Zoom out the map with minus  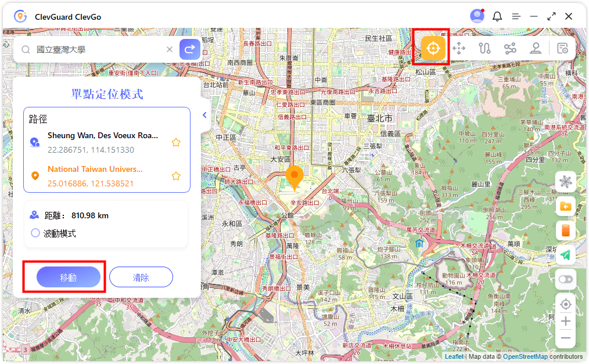click(x=565, y=338)
